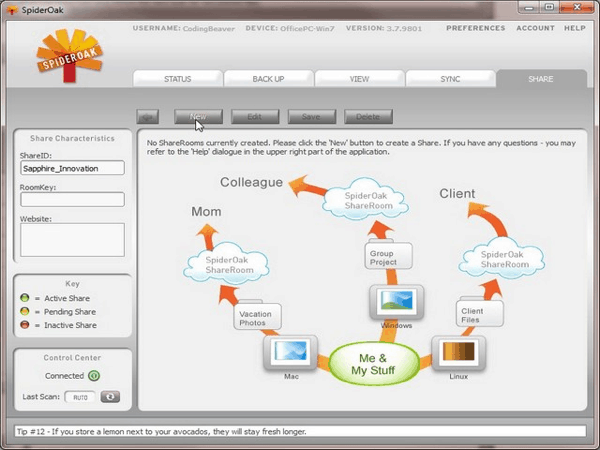
Task: Open the Sync tab
Action: click(x=450, y=78)
